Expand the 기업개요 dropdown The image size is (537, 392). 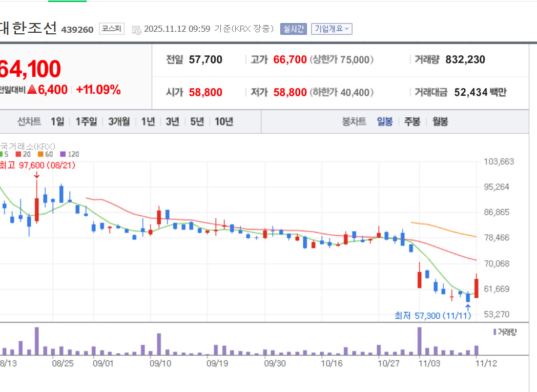pos(332,29)
